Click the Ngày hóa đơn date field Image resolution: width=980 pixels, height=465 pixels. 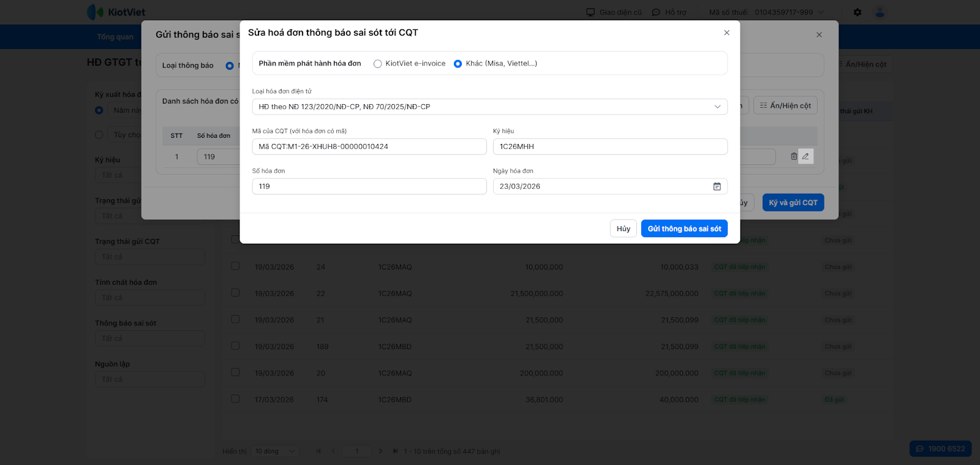(x=610, y=186)
